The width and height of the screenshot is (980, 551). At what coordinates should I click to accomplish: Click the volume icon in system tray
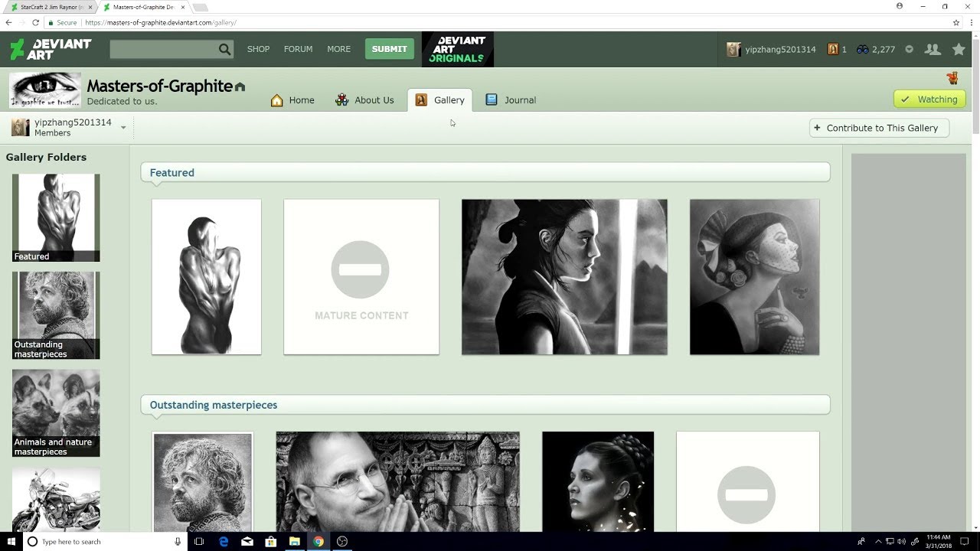pos(901,542)
